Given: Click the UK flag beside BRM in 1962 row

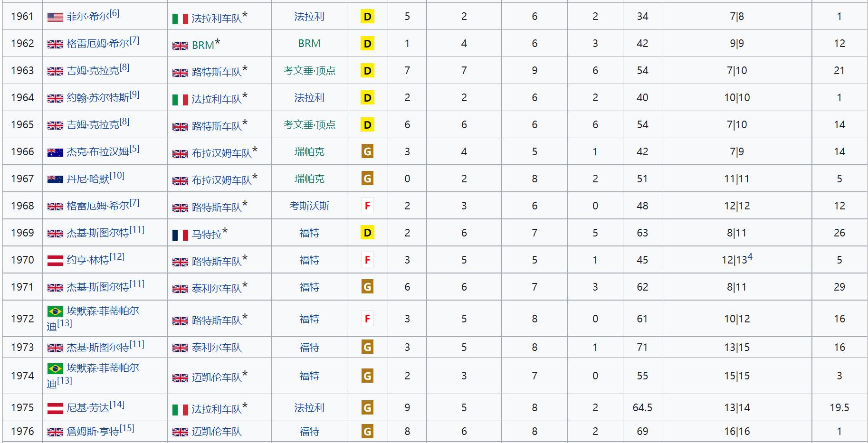Looking at the screenshot, I should click(x=180, y=46).
